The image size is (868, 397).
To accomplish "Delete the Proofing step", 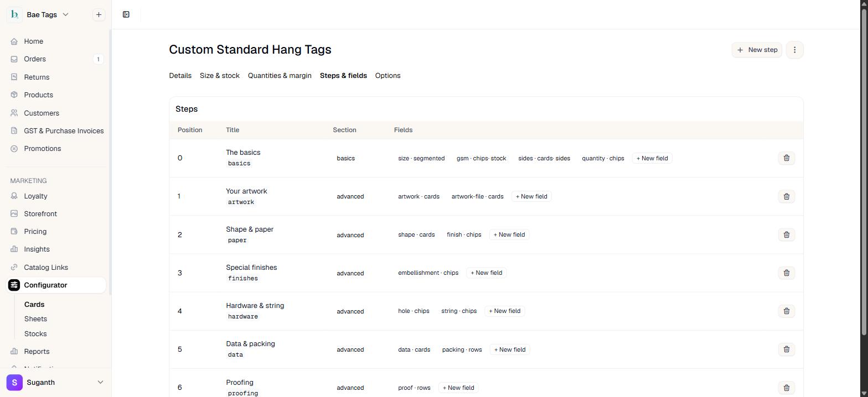I will point(786,388).
